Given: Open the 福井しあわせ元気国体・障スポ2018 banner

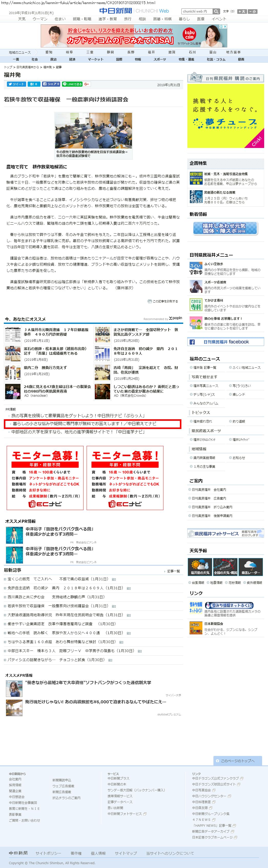Looking at the screenshot, I should pos(225,228).
